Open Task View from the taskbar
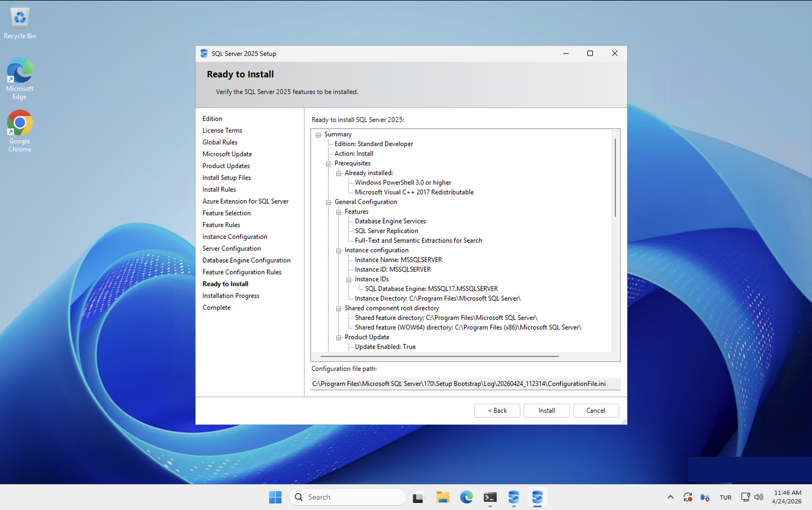This screenshot has width=812, height=510. (418, 497)
